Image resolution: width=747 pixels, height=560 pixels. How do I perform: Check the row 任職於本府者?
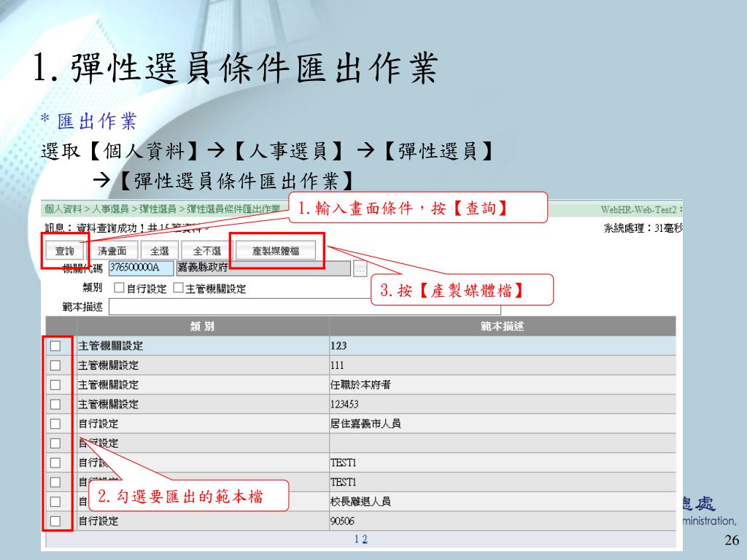tap(55, 385)
